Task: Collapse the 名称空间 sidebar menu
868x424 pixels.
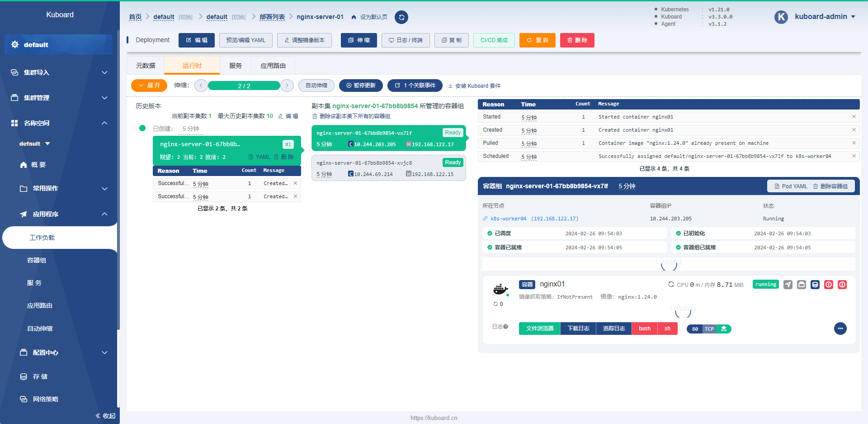Action: tap(104, 123)
